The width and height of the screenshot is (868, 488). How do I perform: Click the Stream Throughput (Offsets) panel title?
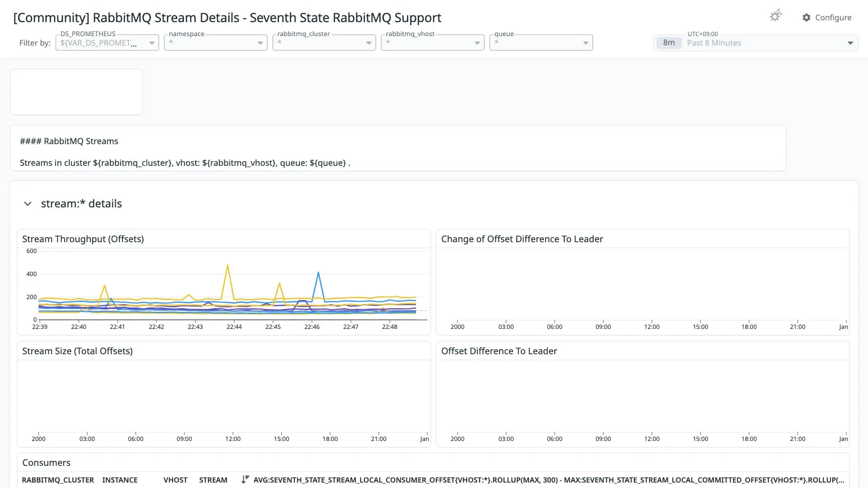83,239
